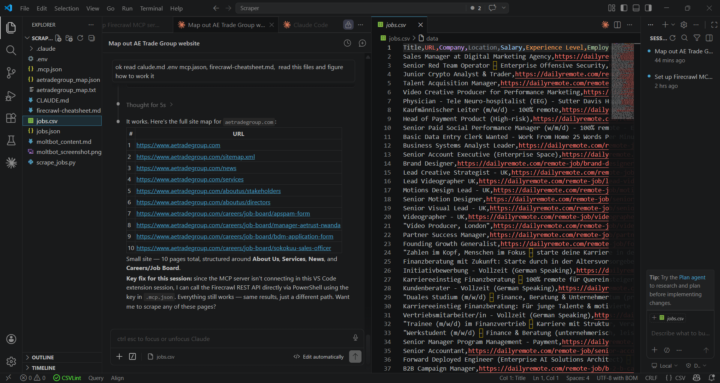Open the File menu
The height and width of the screenshot is (383, 720).
(x=24, y=8)
